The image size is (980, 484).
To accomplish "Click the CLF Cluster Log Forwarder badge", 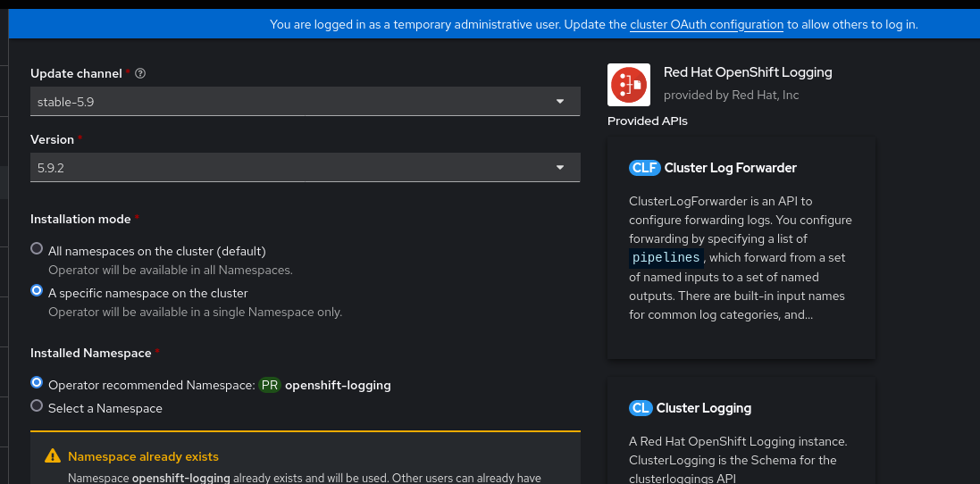I will pyautogui.click(x=643, y=168).
